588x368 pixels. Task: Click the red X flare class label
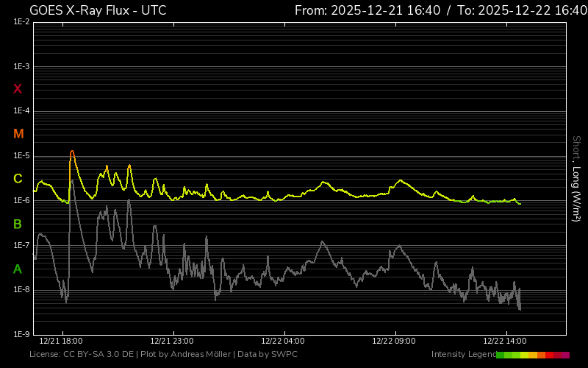(x=17, y=89)
